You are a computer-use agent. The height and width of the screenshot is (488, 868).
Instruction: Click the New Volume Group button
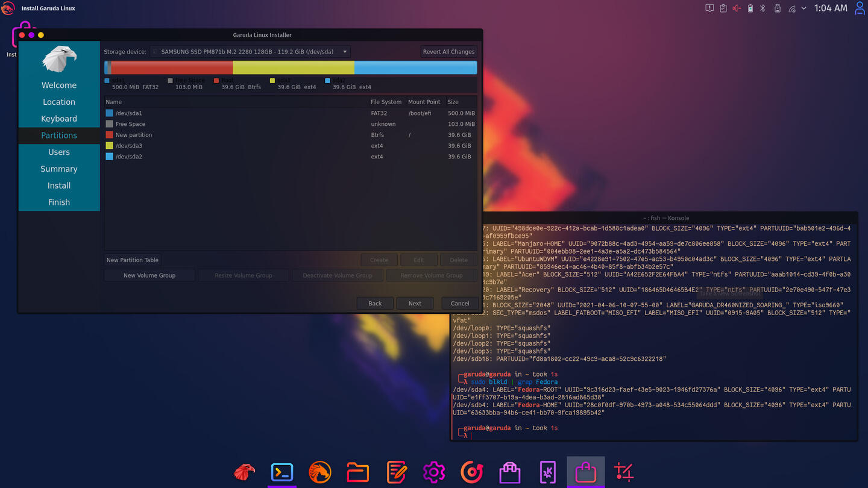[x=149, y=275]
